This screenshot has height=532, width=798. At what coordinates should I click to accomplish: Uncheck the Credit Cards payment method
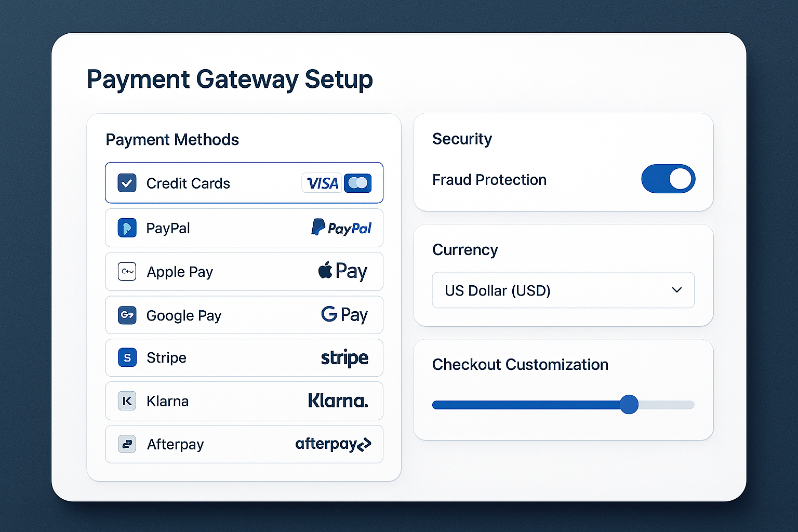point(126,183)
